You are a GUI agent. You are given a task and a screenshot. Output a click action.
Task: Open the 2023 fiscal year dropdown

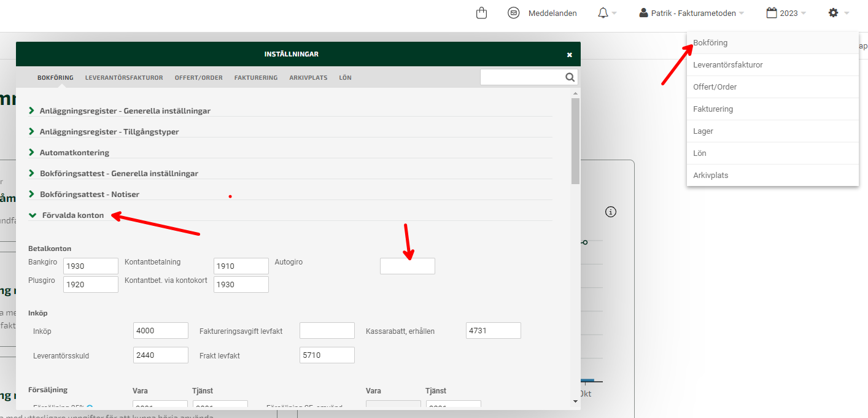(786, 13)
